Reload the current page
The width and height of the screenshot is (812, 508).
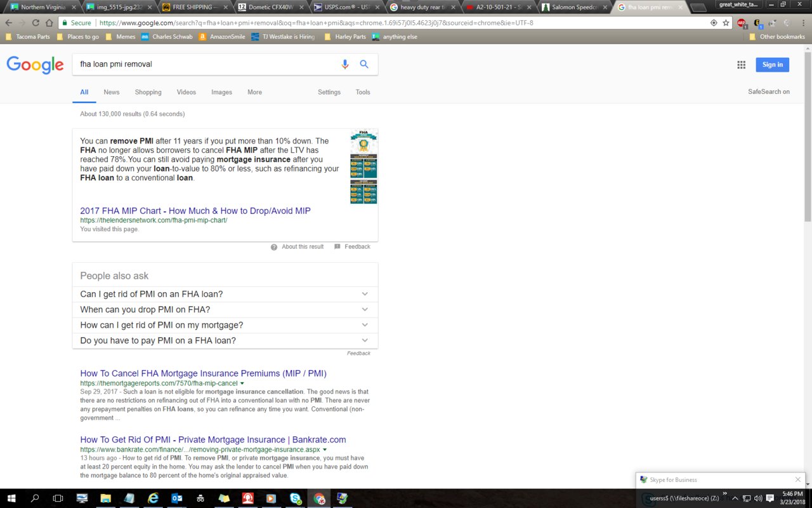[35, 23]
